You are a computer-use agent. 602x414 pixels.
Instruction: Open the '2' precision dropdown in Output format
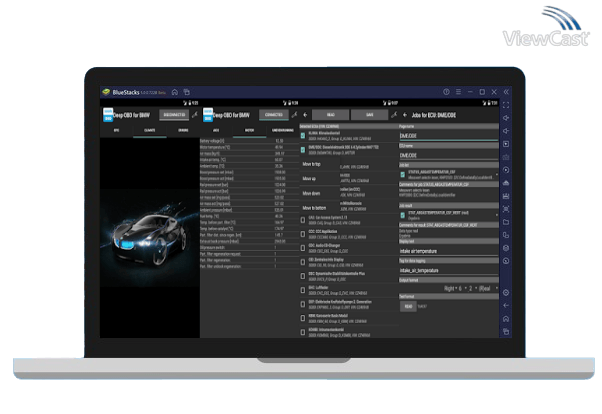click(x=472, y=288)
